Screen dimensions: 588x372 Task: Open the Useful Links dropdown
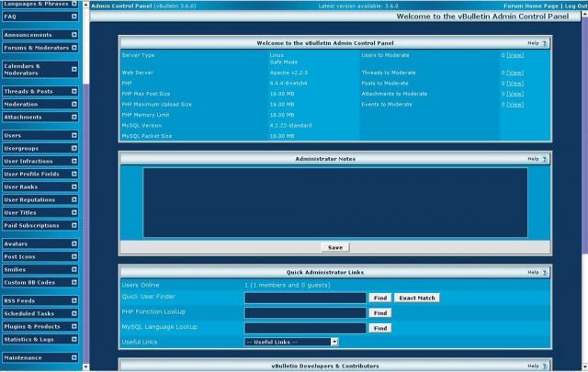pos(291,342)
